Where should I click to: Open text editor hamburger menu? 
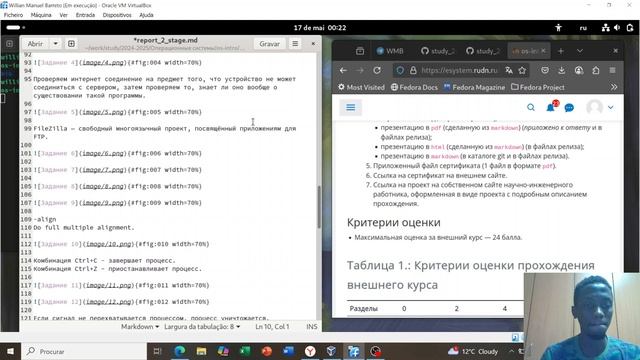pos(295,44)
